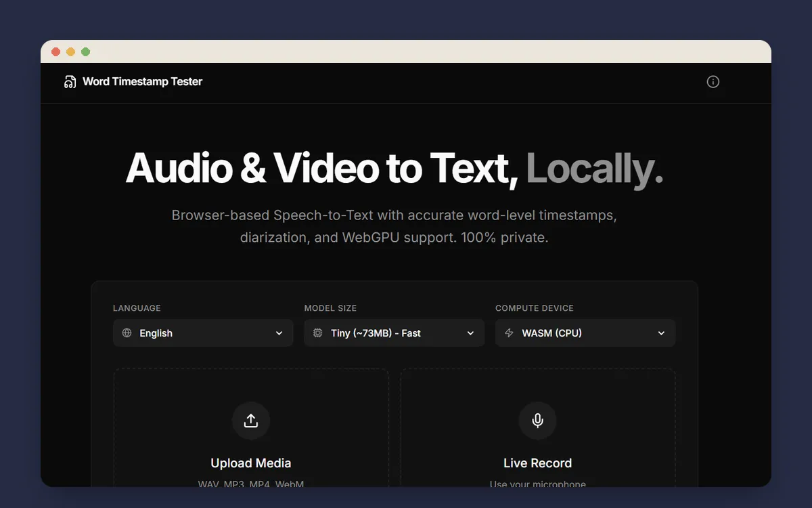Open the WASM (CPU) compute device dropdown
The image size is (812, 508).
(x=585, y=333)
